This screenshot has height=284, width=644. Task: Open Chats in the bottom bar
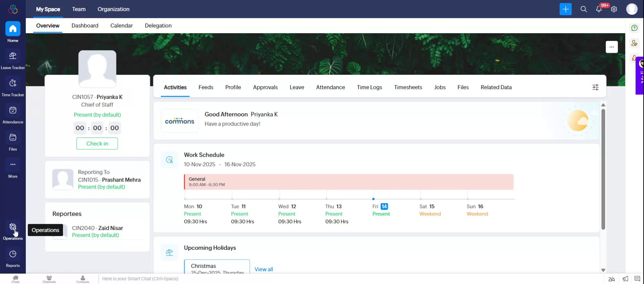coord(15,279)
